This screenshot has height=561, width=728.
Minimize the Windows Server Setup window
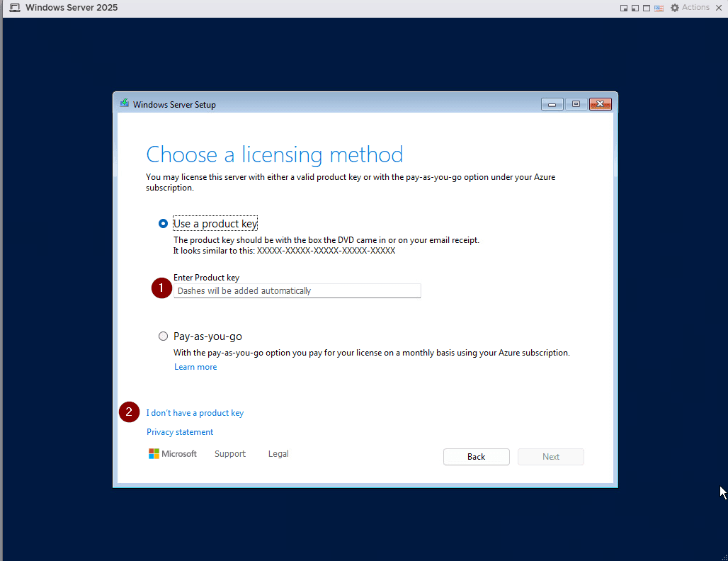pos(552,104)
